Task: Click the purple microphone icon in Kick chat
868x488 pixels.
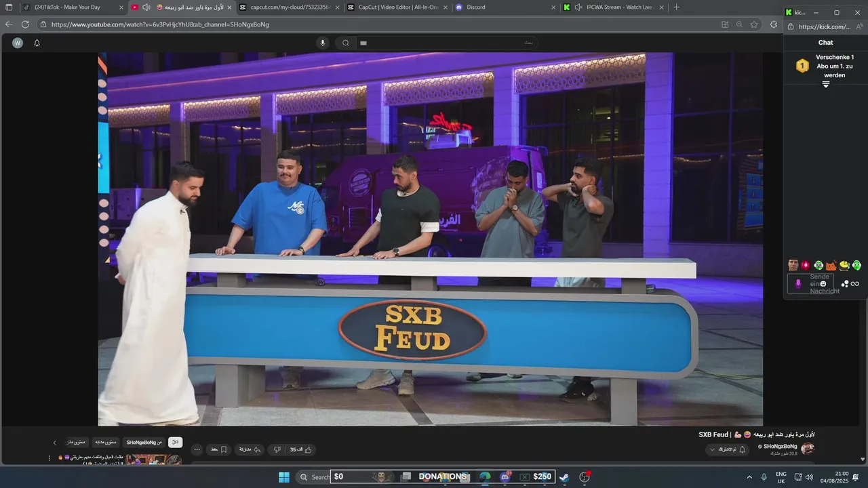Action: pyautogui.click(x=798, y=284)
